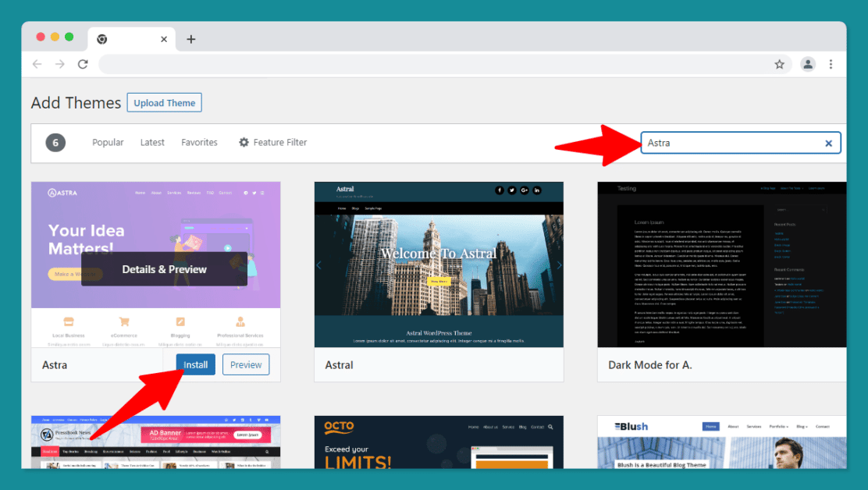Click the Add Themes heading

[76, 103]
